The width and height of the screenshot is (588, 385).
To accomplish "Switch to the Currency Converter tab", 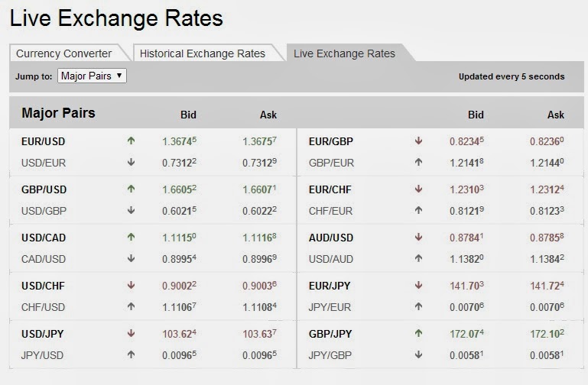I will click(64, 53).
